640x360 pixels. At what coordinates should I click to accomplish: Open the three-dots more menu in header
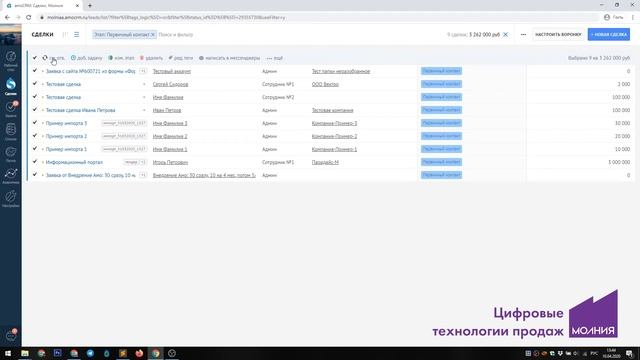click(523, 35)
